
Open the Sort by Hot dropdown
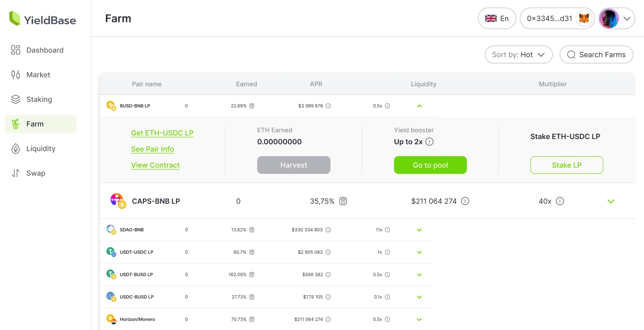[518, 54]
